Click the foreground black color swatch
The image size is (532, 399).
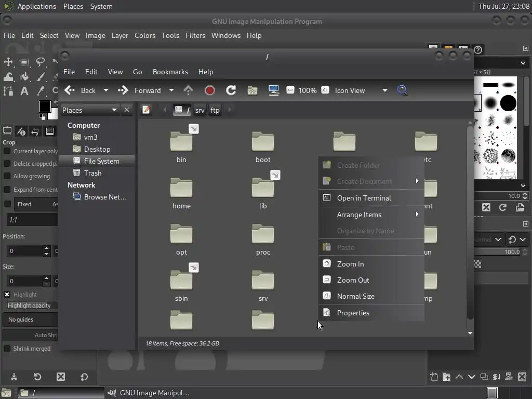(45, 106)
